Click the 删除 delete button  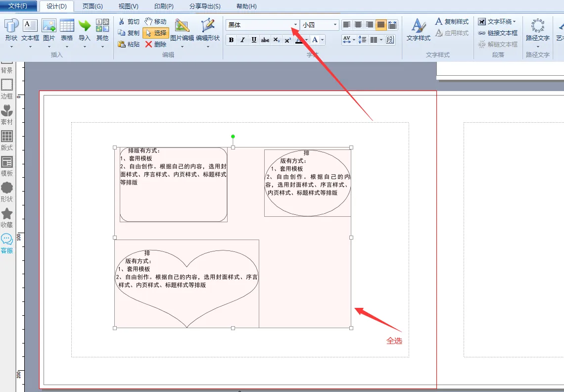[156, 44]
